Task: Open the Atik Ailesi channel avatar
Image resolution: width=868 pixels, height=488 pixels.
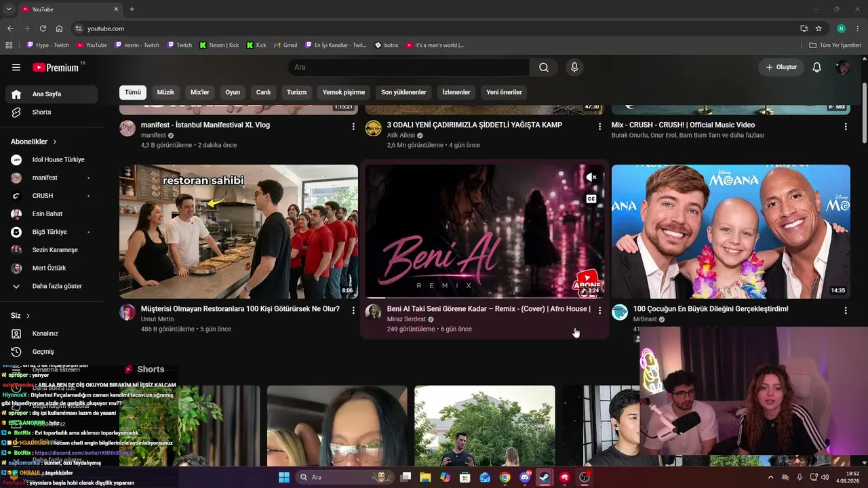Action: coord(374,128)
